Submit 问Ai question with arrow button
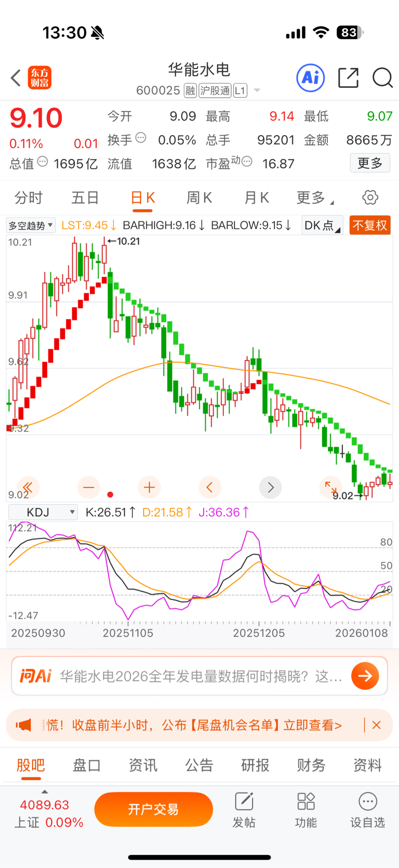 click(x=365, y=676)
